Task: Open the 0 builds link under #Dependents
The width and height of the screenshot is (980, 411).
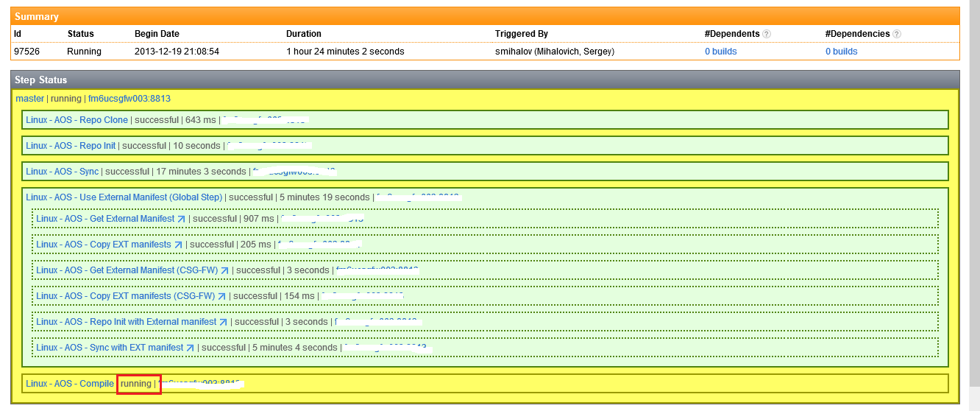Action: pyautogui.click(x=720, y=52)
